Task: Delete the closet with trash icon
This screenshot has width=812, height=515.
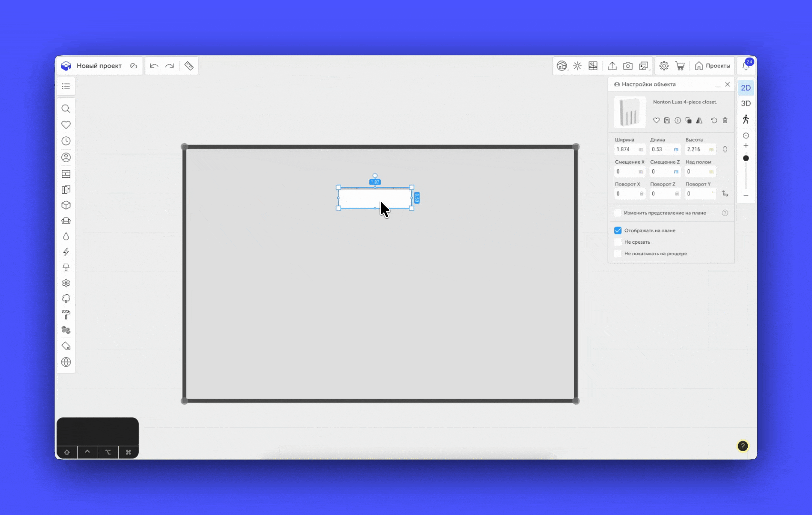Action: coord(725,121)
